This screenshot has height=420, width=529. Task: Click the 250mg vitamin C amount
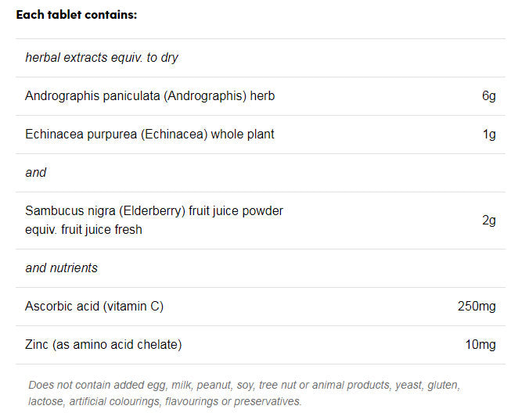coord(477,306)
